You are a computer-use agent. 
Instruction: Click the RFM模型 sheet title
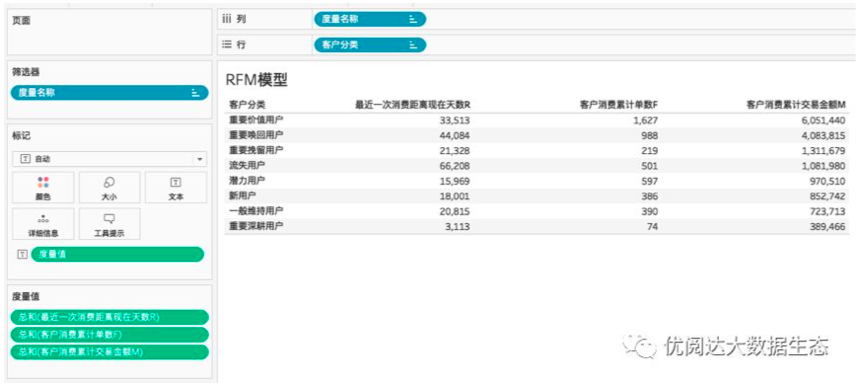tap(256, 80)
